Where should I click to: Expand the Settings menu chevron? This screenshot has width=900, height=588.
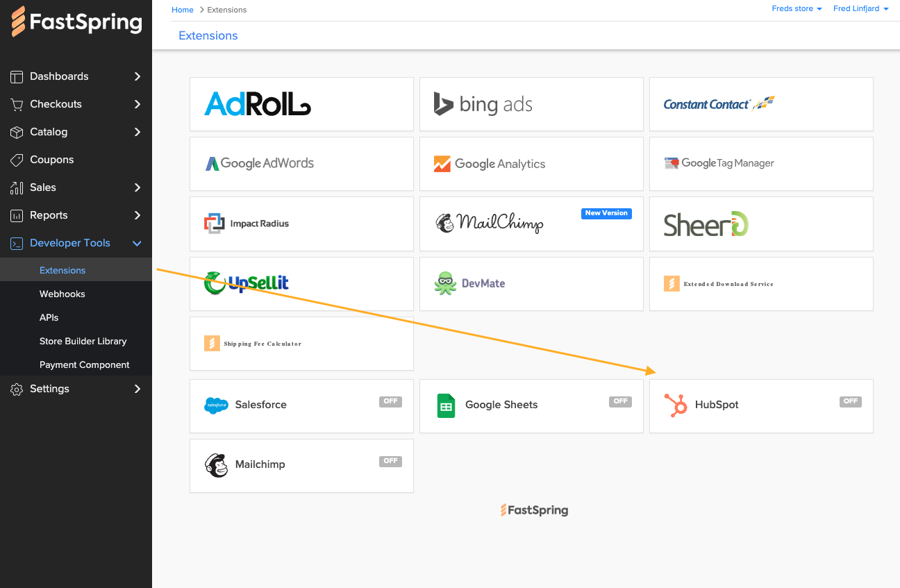pos(137,389)
